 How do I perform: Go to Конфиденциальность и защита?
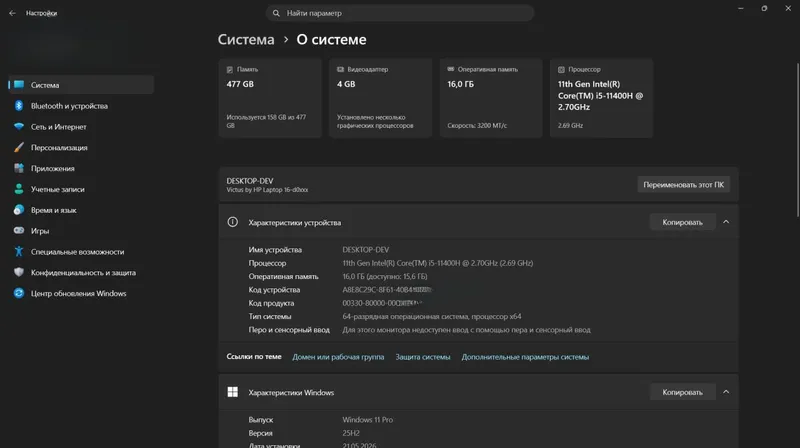(x=81, y=272)
